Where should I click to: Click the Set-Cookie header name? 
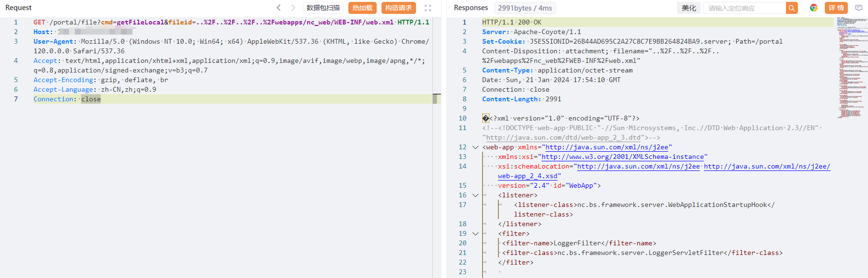(x=502, y=41)
